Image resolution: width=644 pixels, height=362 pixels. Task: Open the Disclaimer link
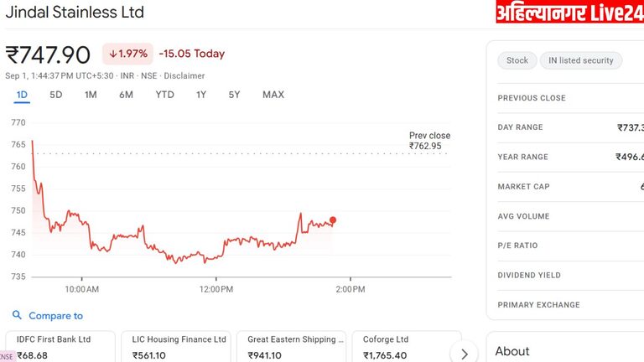pyautogui.click(x=184, y=75)
